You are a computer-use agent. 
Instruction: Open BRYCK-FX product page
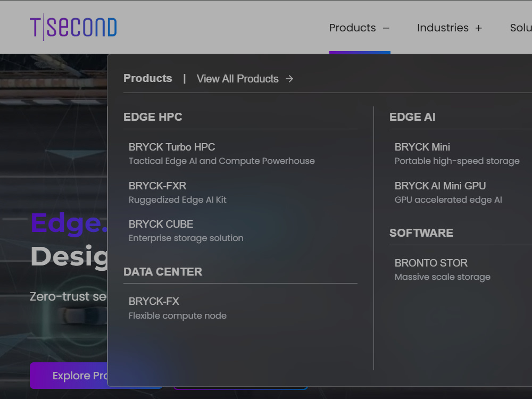154,301
